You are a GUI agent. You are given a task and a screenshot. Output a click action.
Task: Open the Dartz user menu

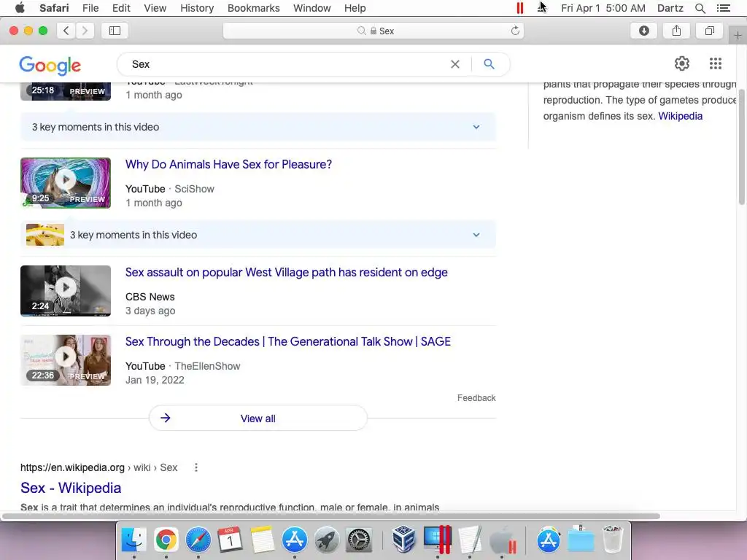click(670, 8)
